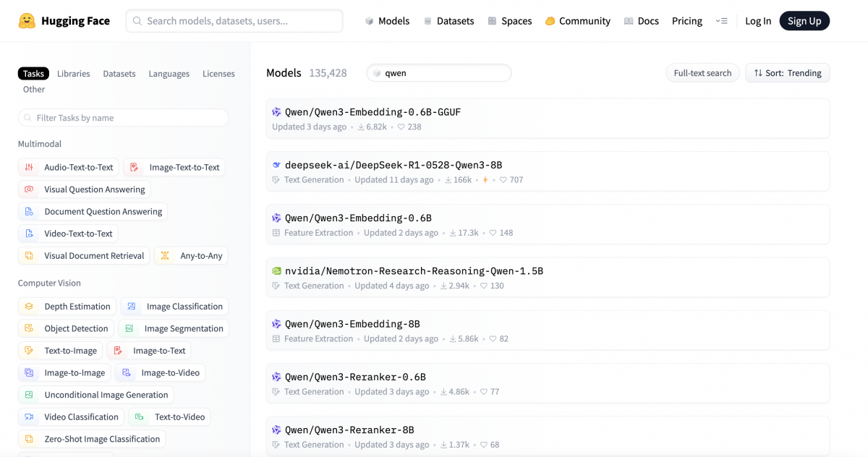Click the Visual Document Retrieval icon
Screen dimensions: 868x457
[x=29, y=256]
